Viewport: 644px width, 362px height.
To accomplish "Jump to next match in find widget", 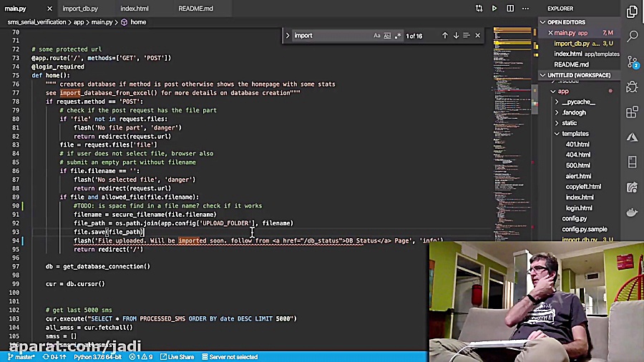I will pyautogui.click(x=456, y=35).
